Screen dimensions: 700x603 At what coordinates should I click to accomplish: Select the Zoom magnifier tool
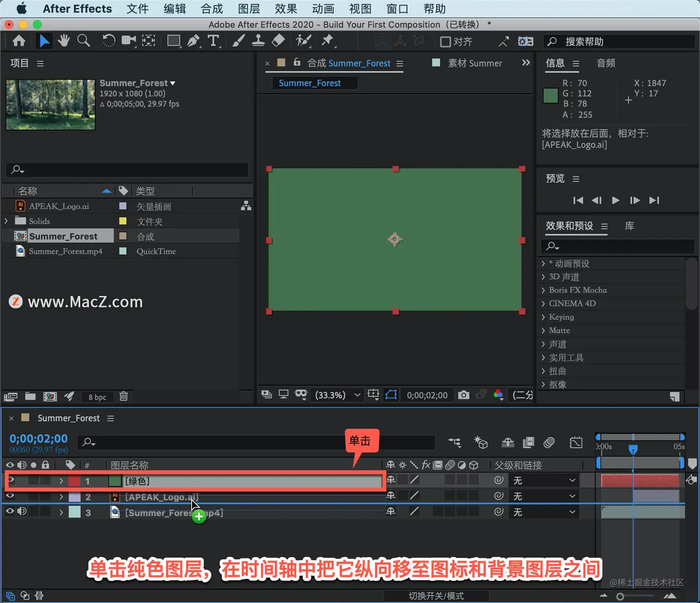tap(84, 41)
